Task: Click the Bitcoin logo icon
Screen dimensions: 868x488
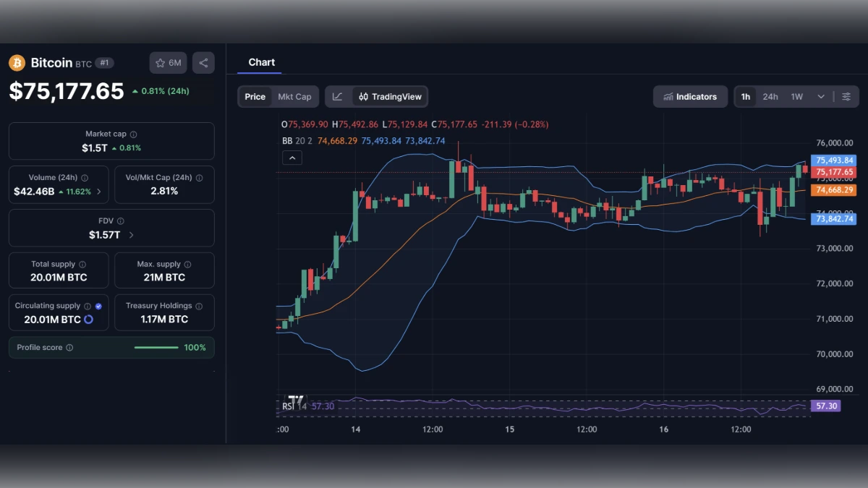Action: click(x=15, y=63)
